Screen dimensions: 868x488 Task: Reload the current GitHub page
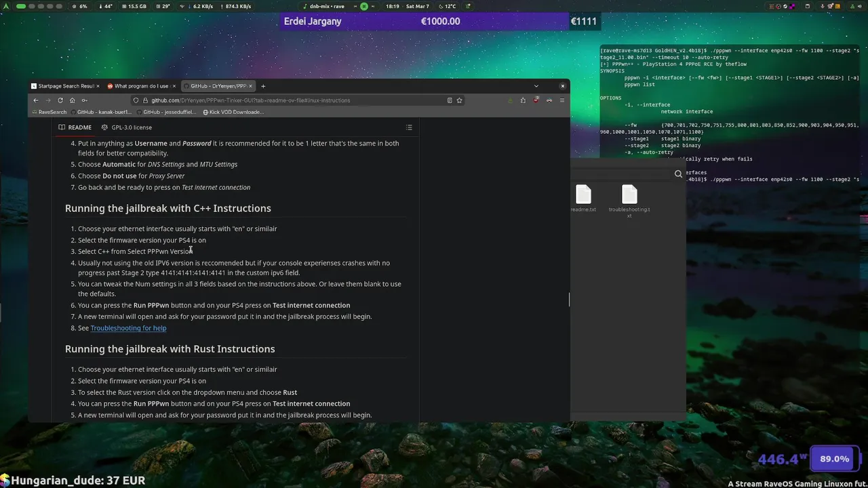(x=60, y=100)
